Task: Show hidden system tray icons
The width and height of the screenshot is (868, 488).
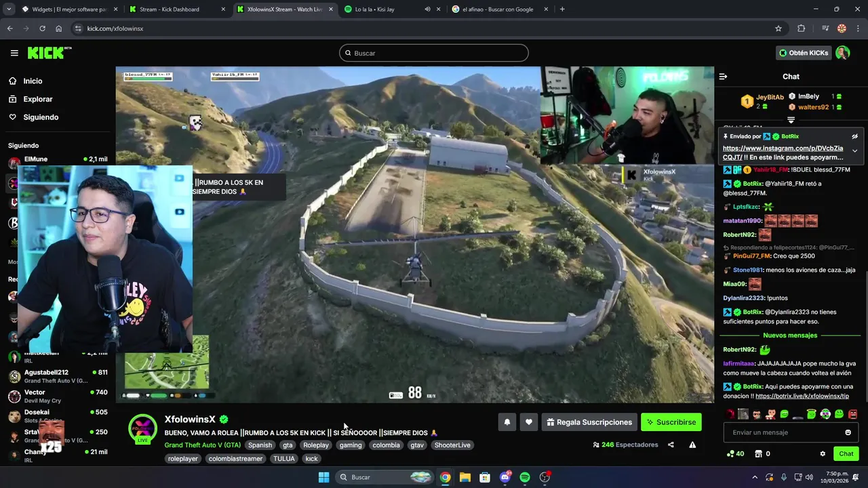Action: pyautogui.click(x=755, y=477)
